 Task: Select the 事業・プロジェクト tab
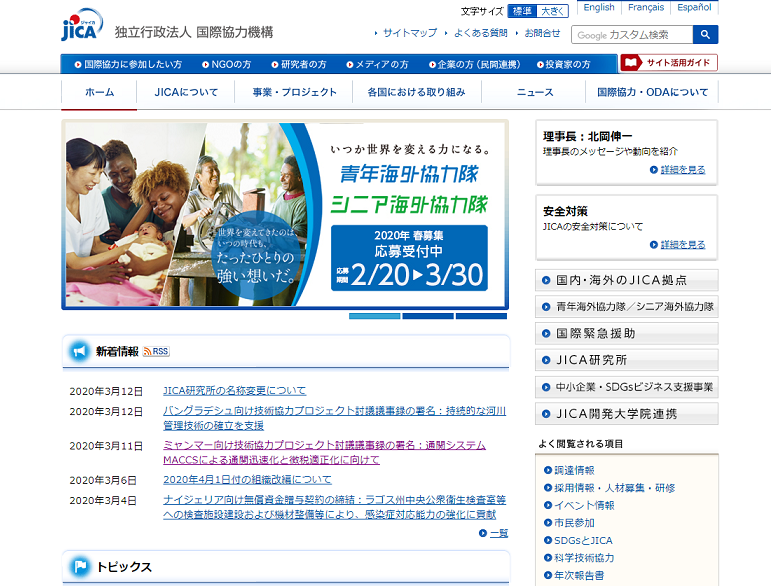tap(294, 92)
